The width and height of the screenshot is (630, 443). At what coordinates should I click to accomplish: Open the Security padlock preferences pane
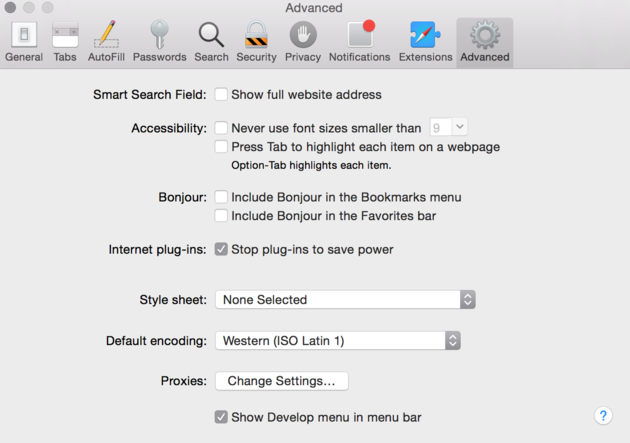256,42
